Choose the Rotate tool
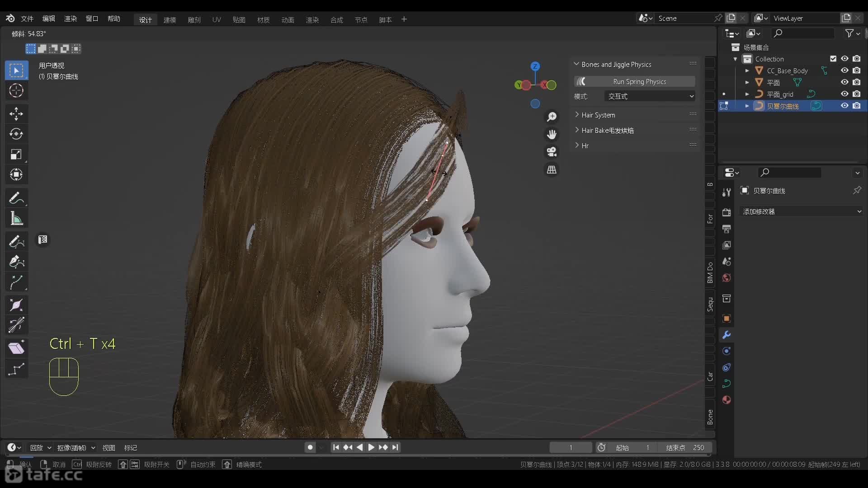Viewport: 868px width, 488px height. 16,134
